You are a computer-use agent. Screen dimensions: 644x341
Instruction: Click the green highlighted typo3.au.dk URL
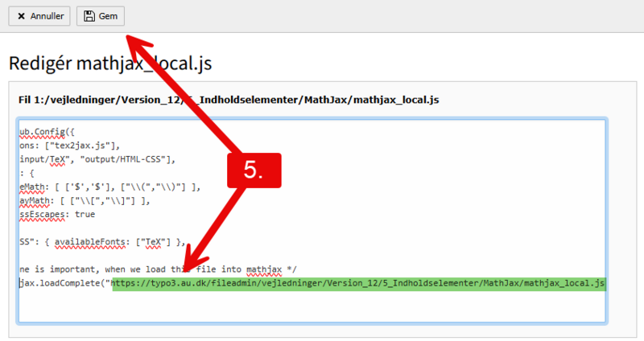357,283
